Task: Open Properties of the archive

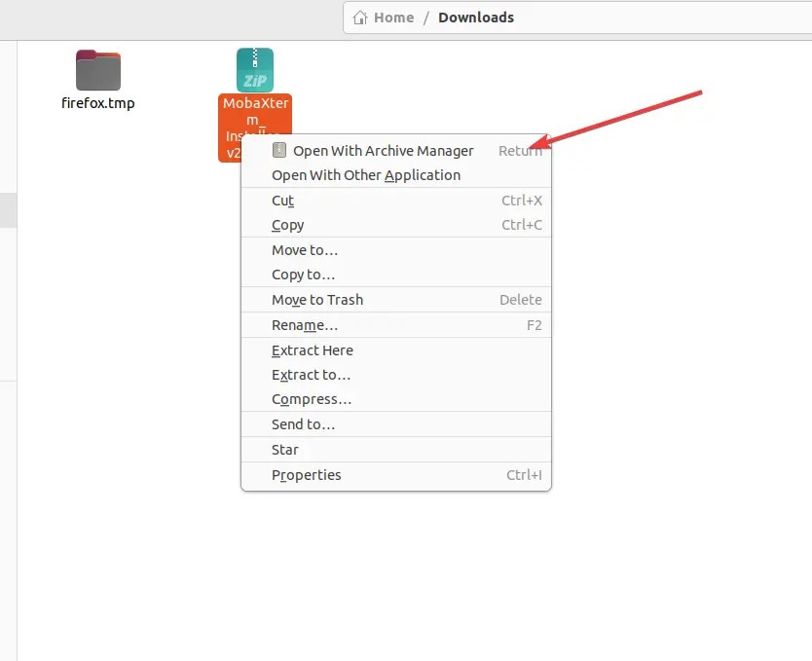Action: click(396, 475)
